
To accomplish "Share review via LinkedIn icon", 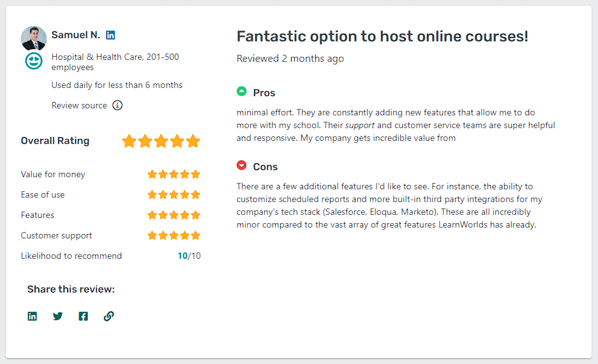I will point(33,316).
